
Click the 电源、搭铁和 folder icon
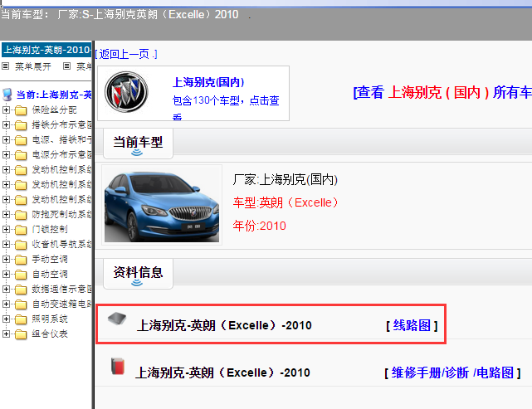(21, 140)
